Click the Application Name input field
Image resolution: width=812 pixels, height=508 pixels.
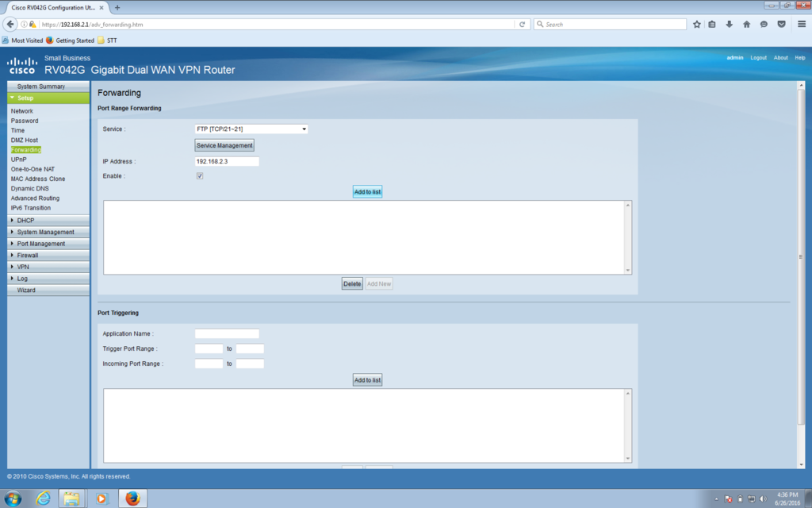click(227, 334)
